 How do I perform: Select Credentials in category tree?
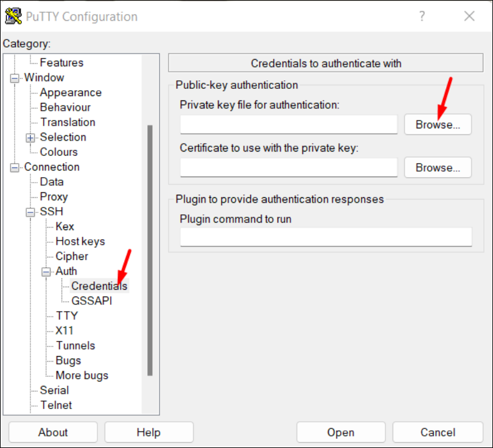99,286
